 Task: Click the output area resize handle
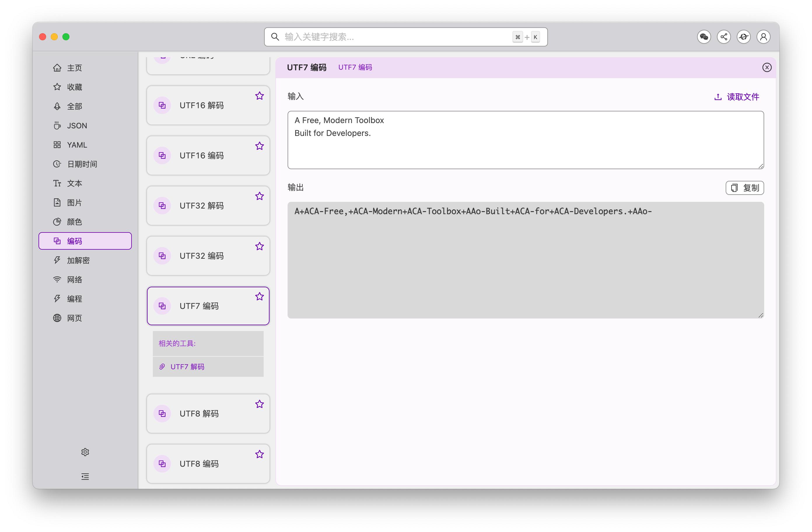click(761, 316)
